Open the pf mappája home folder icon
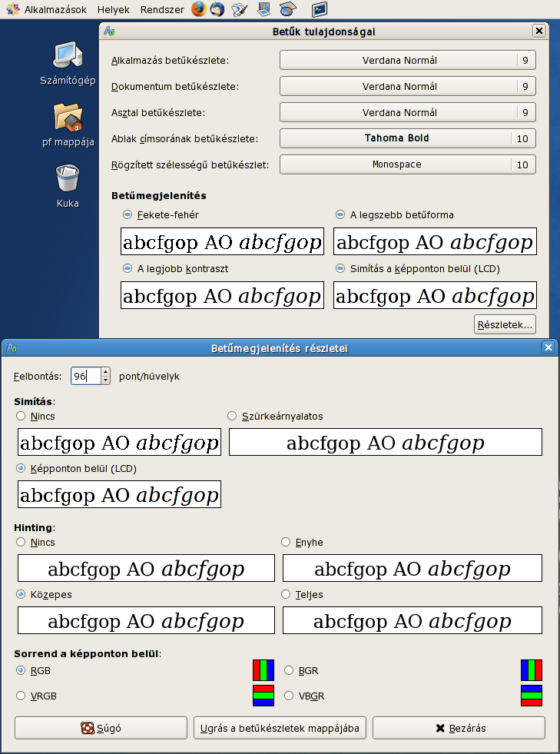 point(68,118)
